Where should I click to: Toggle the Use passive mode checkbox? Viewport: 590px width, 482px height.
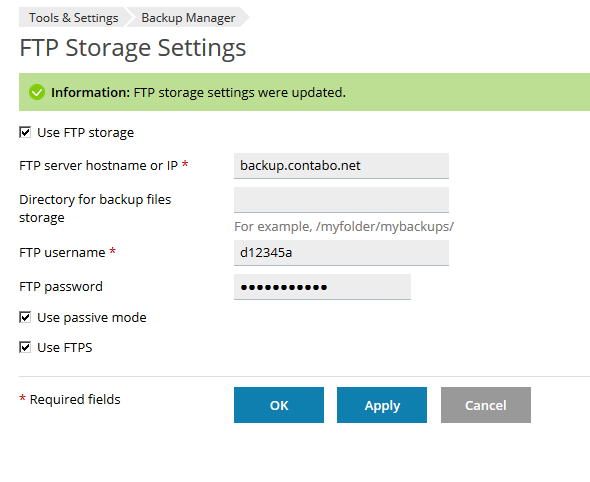[25, 318]
